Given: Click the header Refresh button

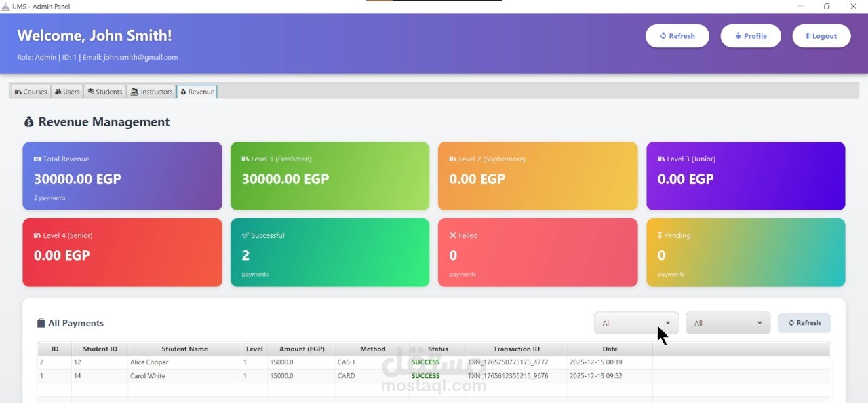Looking at the screenshot, I should coord(677,36).
